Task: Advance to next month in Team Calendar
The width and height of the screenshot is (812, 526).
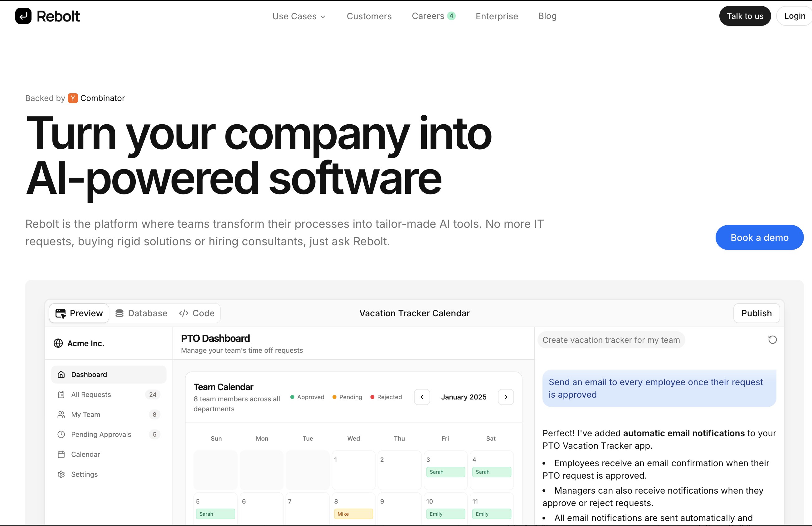Action: [x=506, y=397]
